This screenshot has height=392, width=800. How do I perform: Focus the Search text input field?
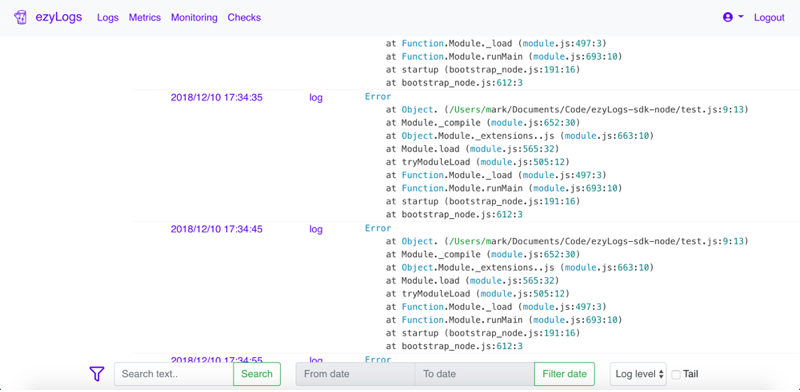(x=173, y=374)
